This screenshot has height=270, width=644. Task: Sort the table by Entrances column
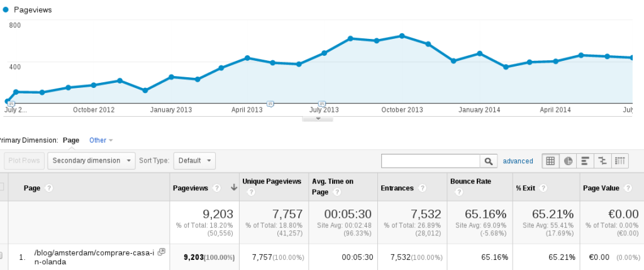pos(397,187)
